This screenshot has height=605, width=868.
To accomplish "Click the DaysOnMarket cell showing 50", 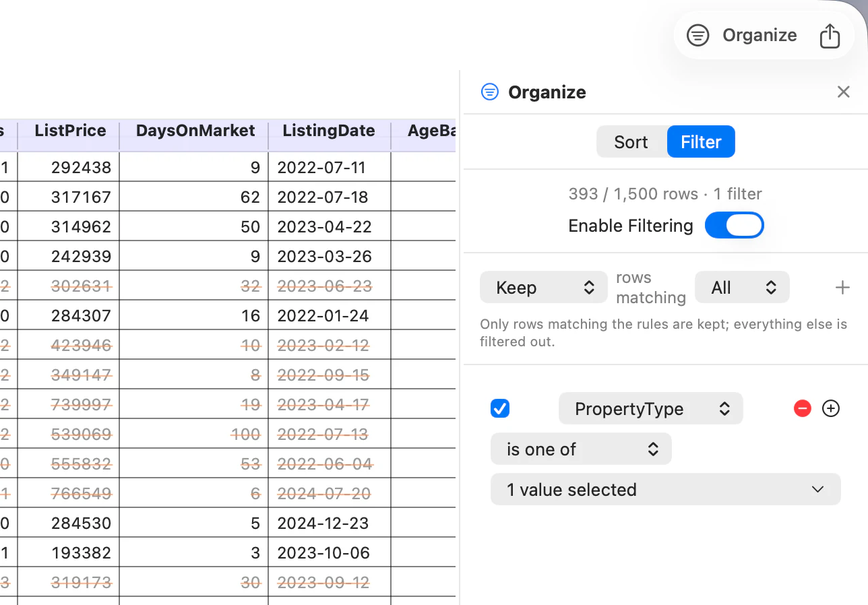I will [194, 226].
